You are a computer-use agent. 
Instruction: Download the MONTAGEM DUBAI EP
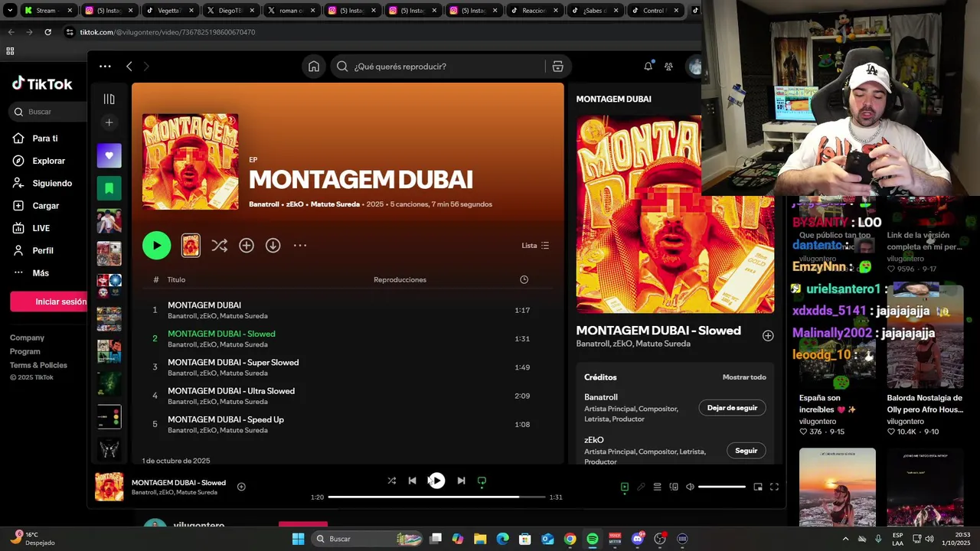(273, 246)
